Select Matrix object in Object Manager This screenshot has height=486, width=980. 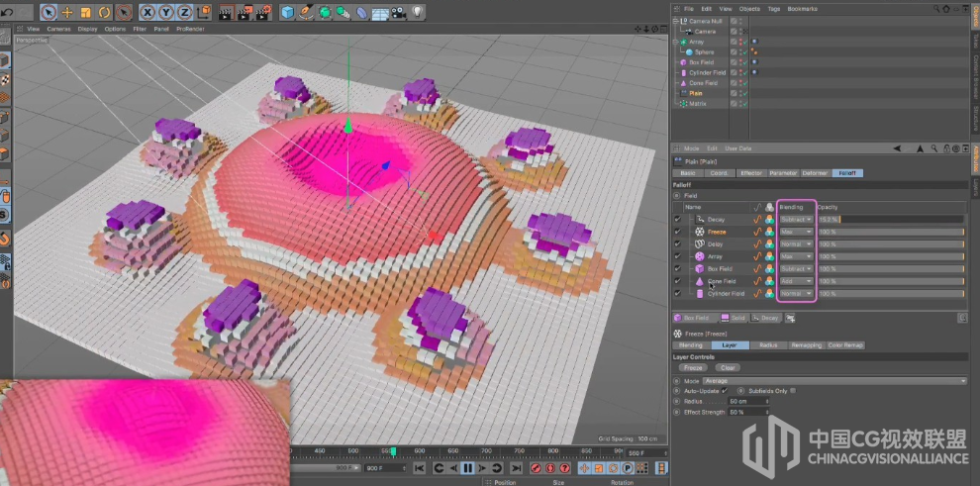[x=698, y=104]
